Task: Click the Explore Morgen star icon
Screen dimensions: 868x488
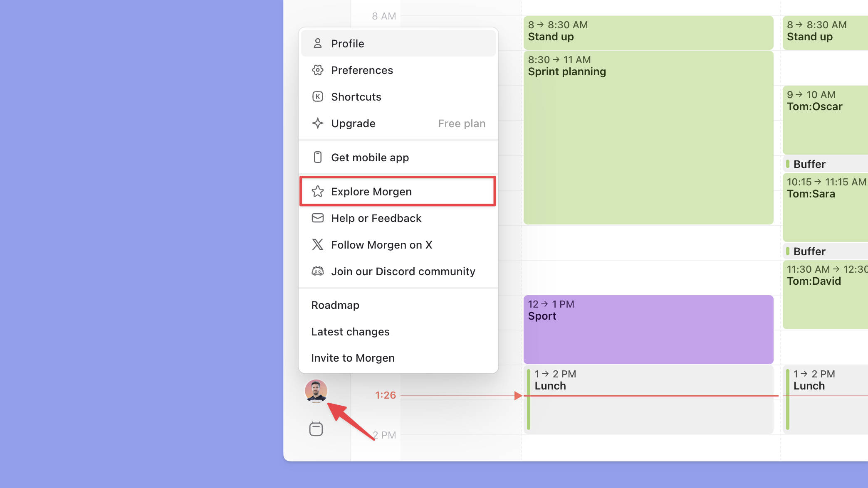Action: (318, 191)
